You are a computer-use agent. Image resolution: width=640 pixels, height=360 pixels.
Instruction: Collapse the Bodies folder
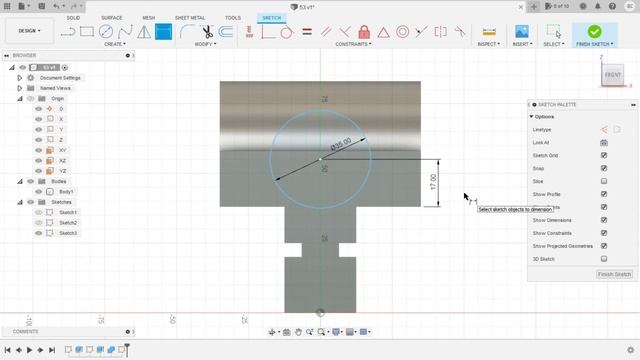[20, 181]
